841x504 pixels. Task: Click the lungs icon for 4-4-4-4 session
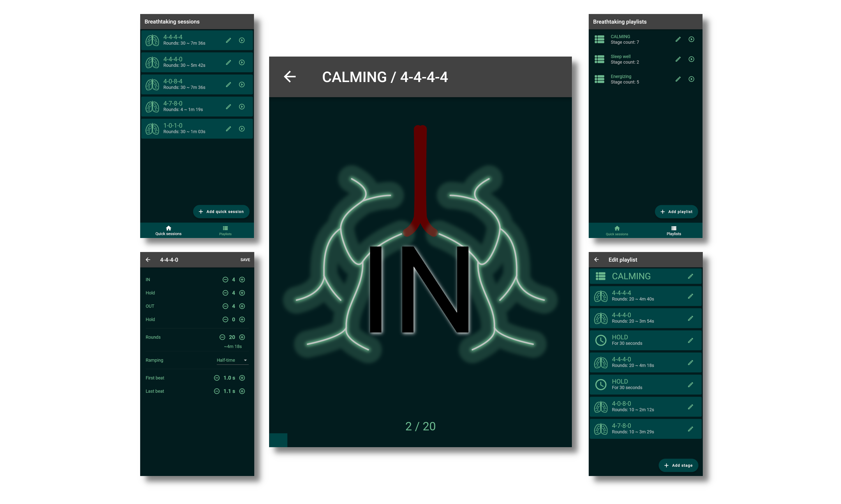coord(152,40)
